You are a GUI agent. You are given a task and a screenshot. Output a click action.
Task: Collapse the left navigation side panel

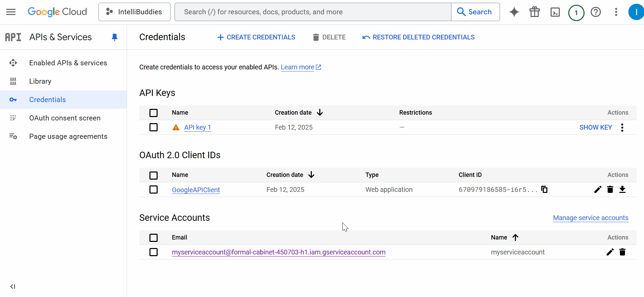point(13,286)
